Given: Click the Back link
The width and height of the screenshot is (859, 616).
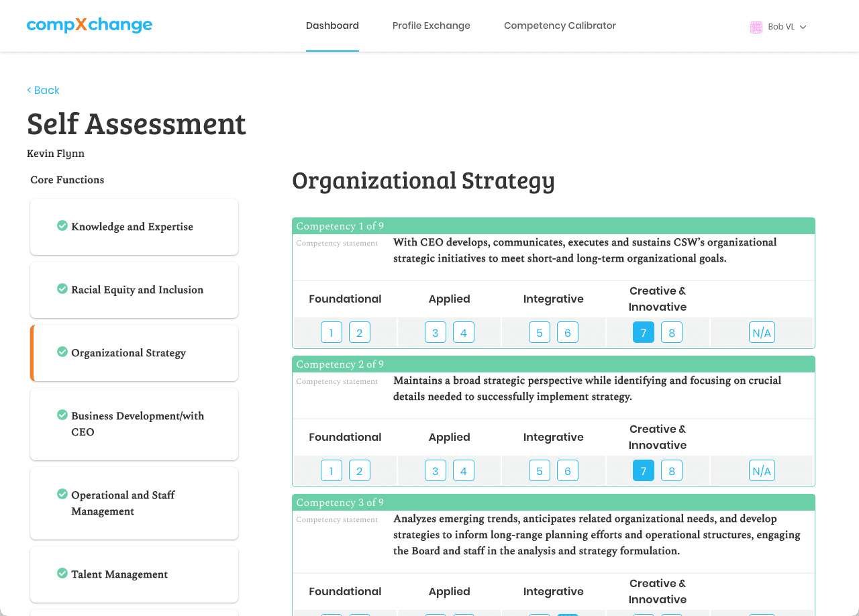Looking at the screenshot, I should click(43, 90).
